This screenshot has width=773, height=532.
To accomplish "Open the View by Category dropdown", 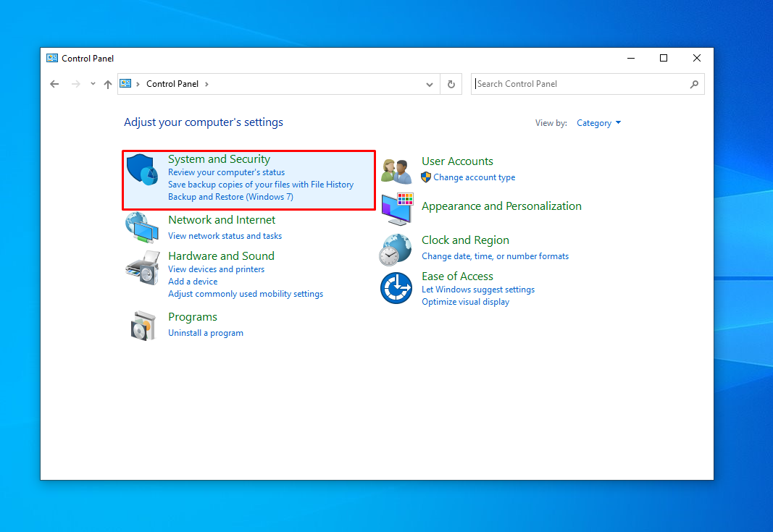I will [x=598, y=123].
